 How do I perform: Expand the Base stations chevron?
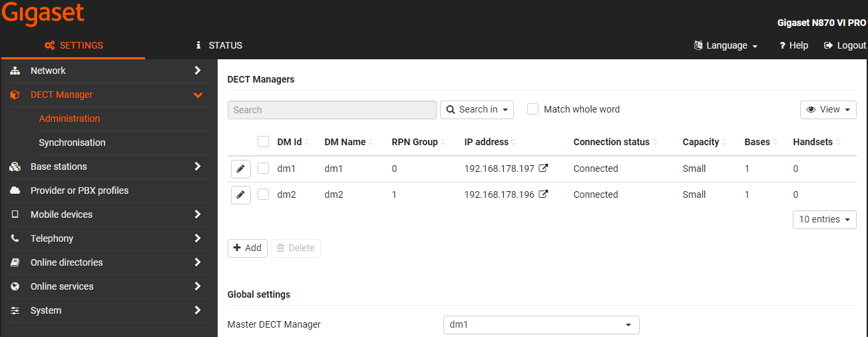pyautogui.click(x=198, y=167)
